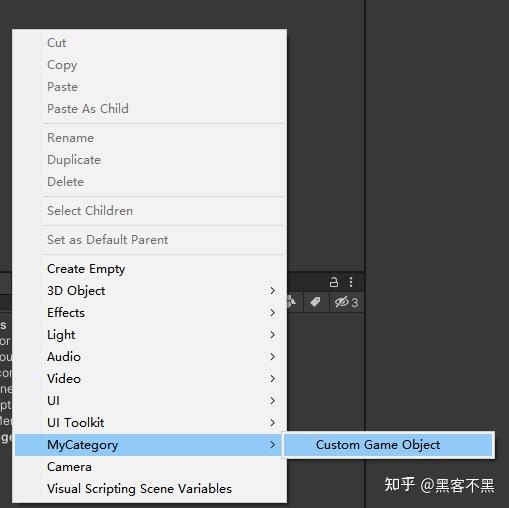The image size is (509, 508).
Task: Choose Cut from context menu
Action: (x=149, y=43)
